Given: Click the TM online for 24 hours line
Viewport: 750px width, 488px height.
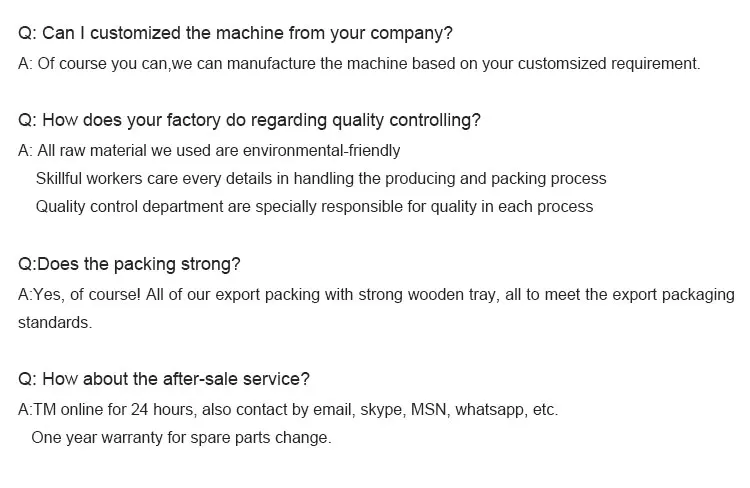Looking at the screenshot, I should (x=288, y=410).
